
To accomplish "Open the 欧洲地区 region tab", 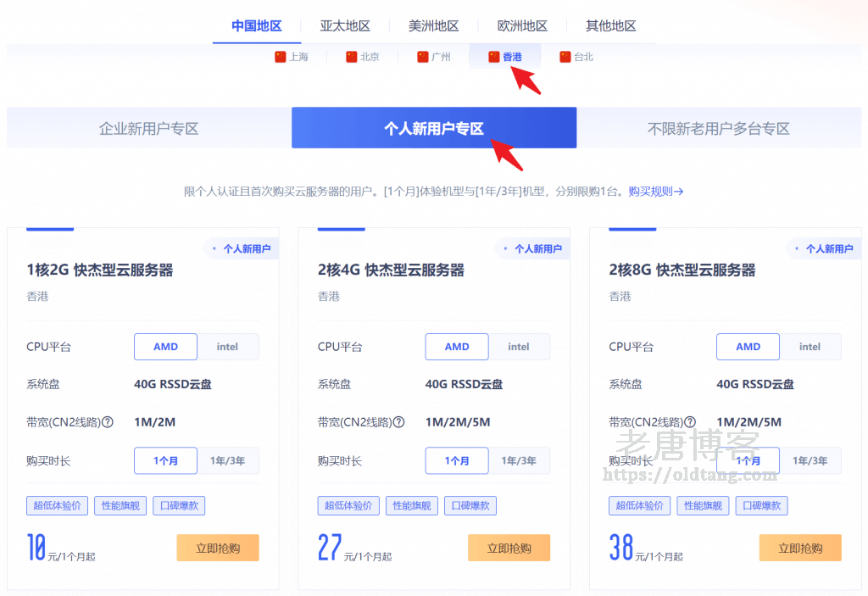I will coord(522,25).
